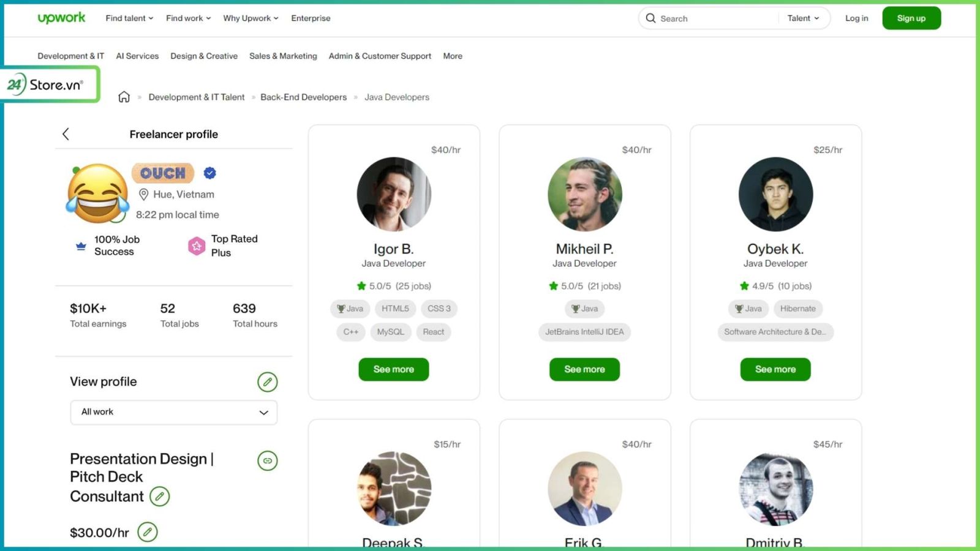This screenshot has height=551, width=980.
Task: Click the Search input field
Action: point(717,18)
